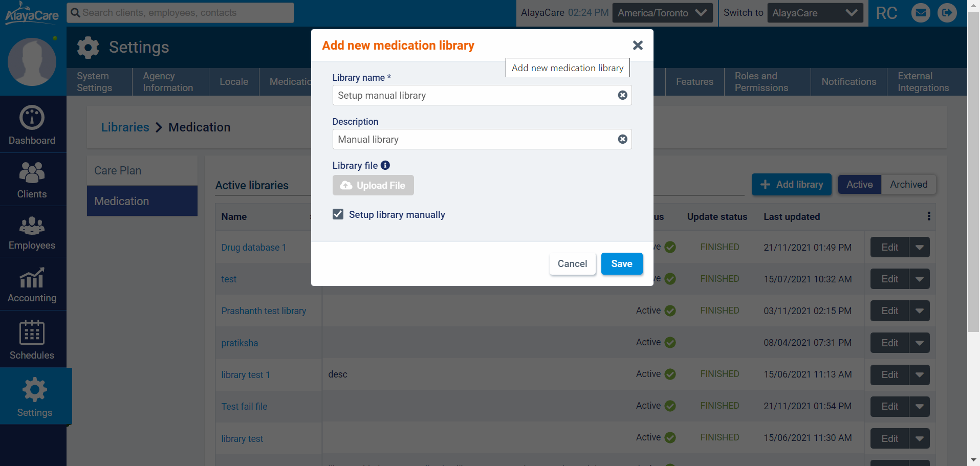The width and height of the screenshot is (980, 466).
Task: Open the America/Toronto timezone dropdown
Action: 663,13
